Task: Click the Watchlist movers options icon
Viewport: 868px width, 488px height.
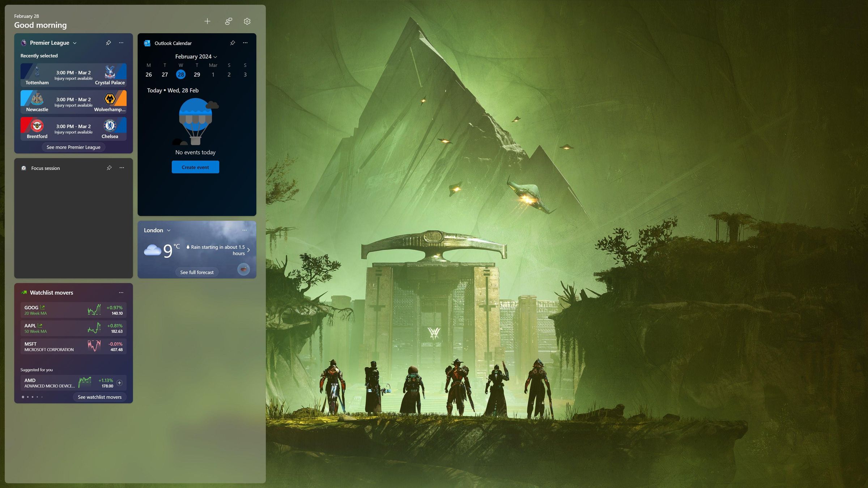Action: coord(121,292)
